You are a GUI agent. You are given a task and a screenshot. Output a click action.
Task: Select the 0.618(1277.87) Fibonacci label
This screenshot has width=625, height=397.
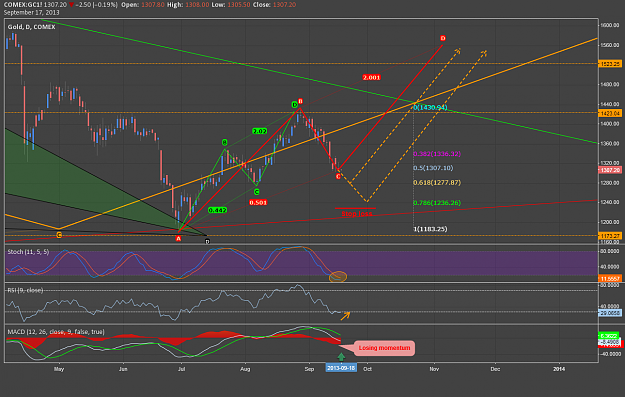(x=437, y=183)
